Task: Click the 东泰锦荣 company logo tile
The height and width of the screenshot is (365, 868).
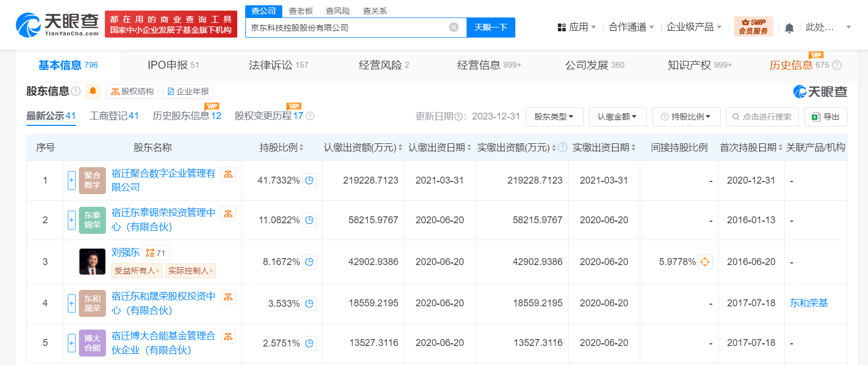Action: 92,220
